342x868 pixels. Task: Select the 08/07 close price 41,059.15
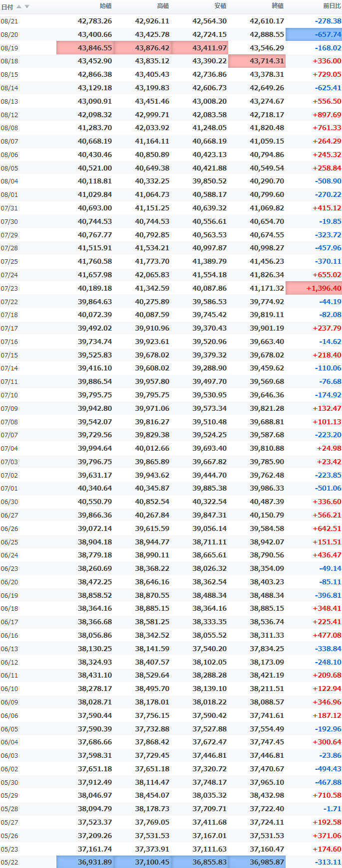click(267, 141)
